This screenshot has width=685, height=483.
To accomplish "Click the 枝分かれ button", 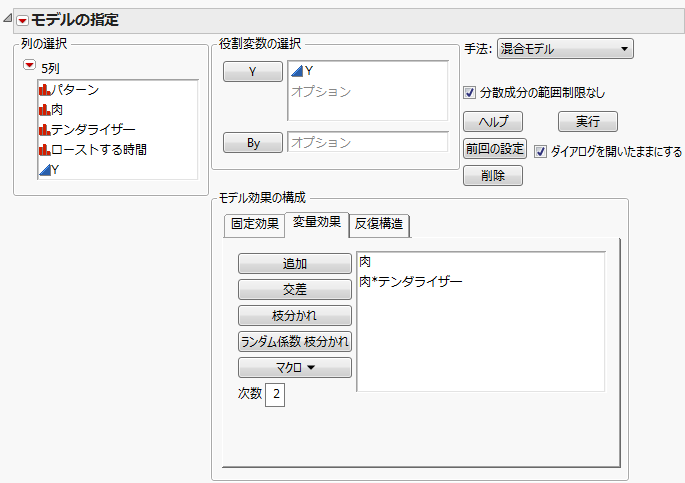I will click(x=295, y=316).
